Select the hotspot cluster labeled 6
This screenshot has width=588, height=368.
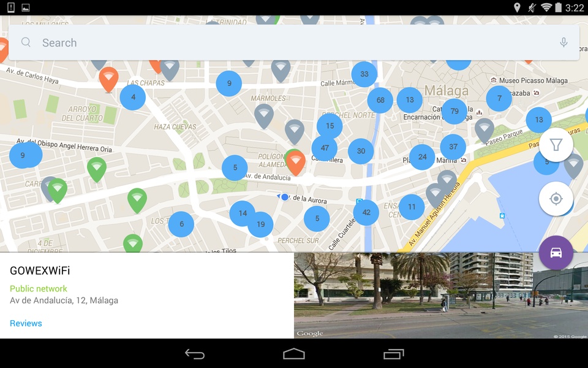pyautogui.click(x=181, y=224)
